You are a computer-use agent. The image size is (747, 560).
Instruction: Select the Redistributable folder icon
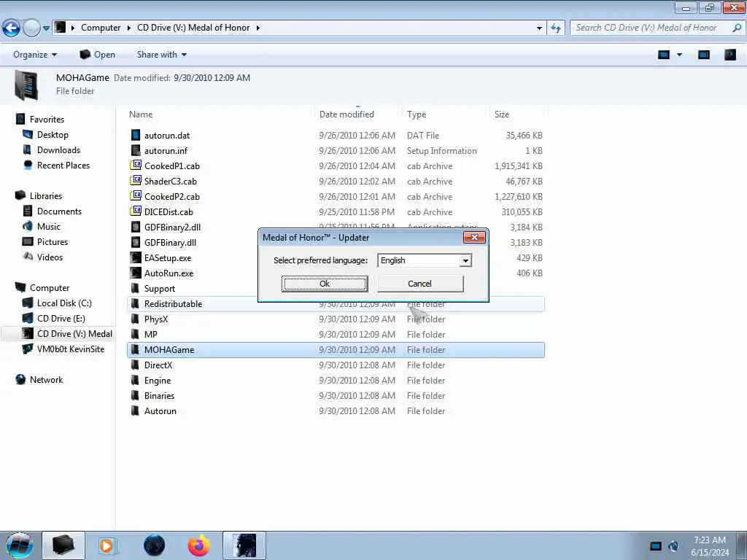136,304
